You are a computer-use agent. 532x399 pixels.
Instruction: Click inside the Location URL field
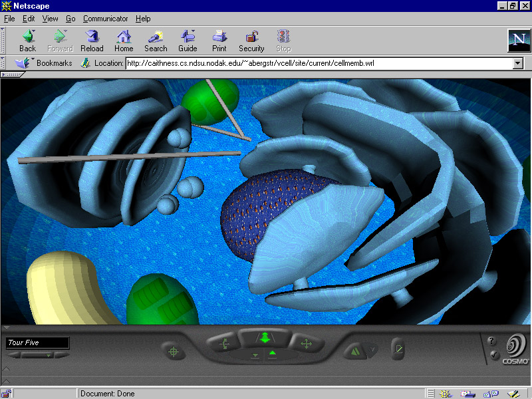[x=318, y=63]
